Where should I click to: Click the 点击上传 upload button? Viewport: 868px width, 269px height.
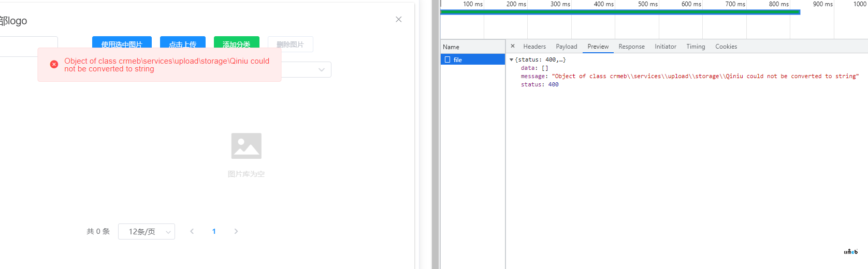tap(183, 43)
